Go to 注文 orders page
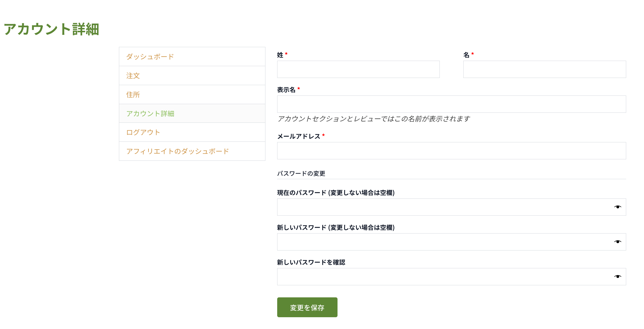 point(133,76)
